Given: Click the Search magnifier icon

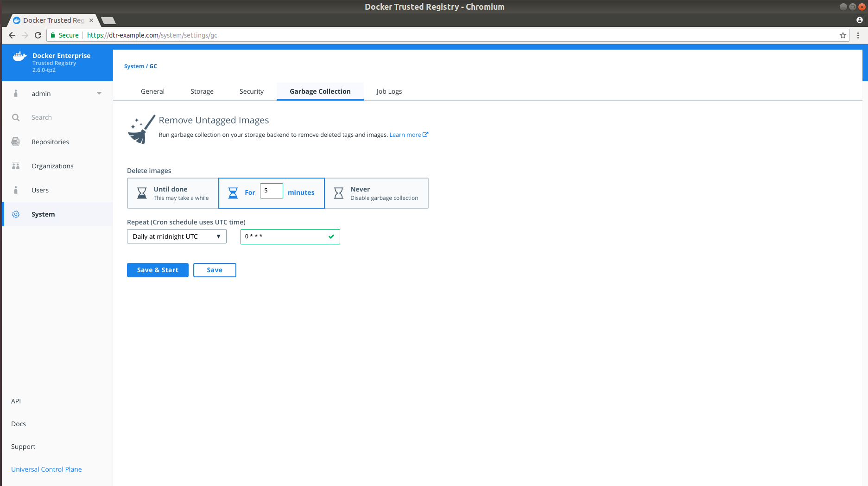Looking at the screenshot, I should pyautogui.click(x=16, y=118).
